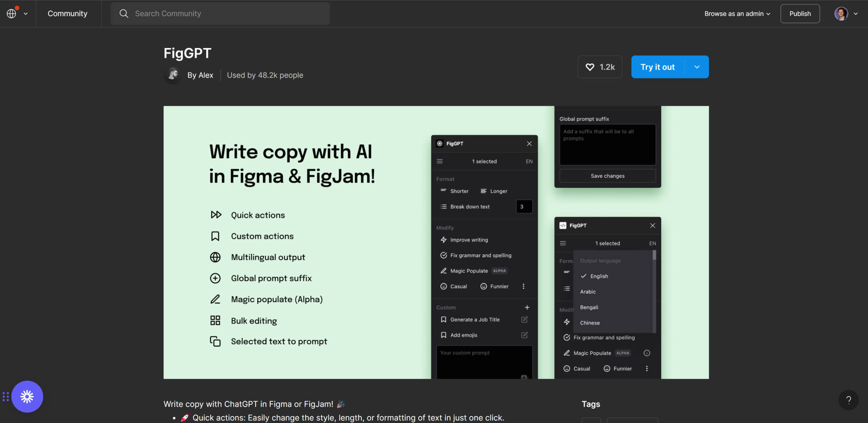
Task: Focus the Search Community field
Action: tap(228, 13)
